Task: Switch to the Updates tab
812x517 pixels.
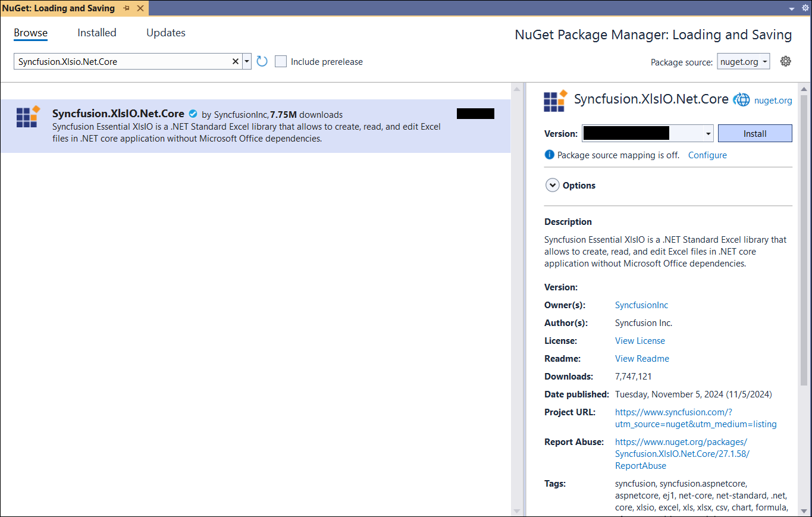Action: point(166,33)
